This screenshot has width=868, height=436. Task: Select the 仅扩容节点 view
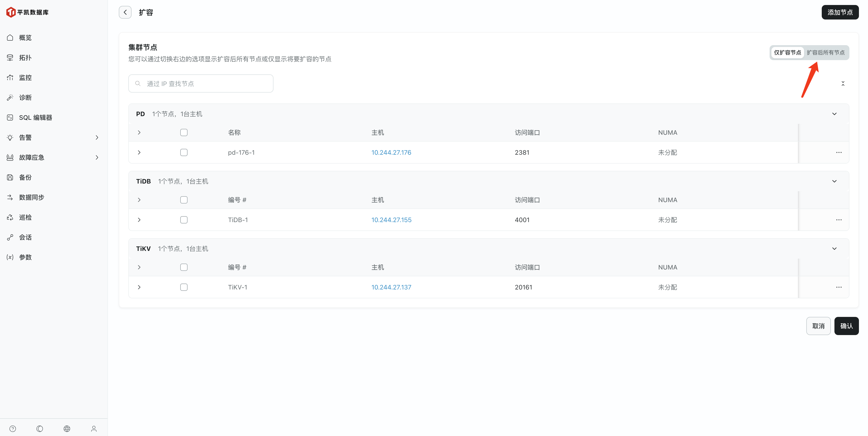click(788, 52)
